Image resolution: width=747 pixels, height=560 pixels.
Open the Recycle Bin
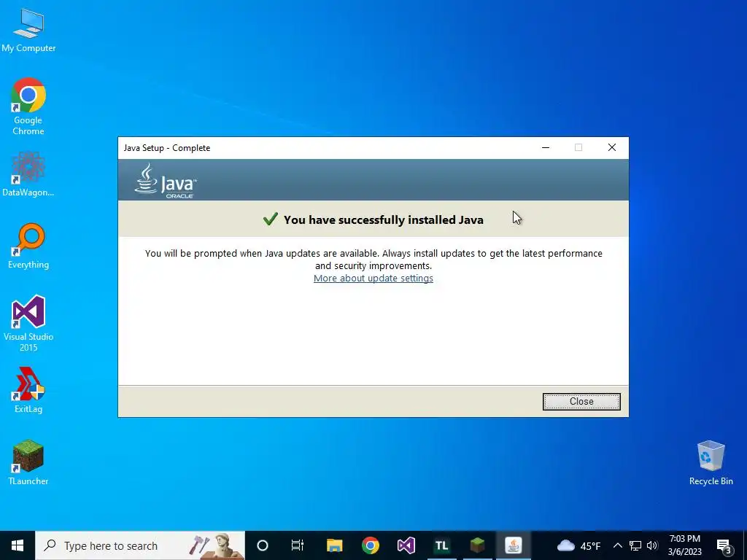(711, 463)
